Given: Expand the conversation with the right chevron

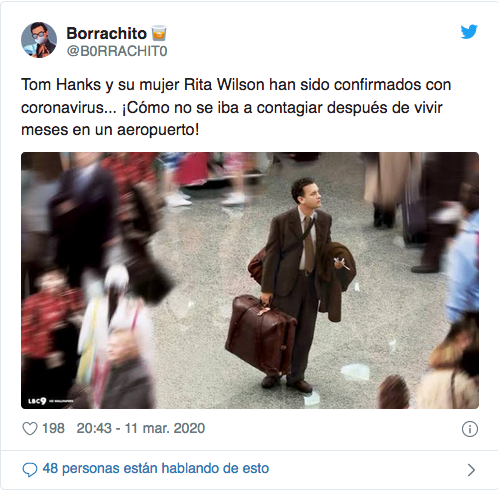Looking at the screenshot, I should 471,470.
